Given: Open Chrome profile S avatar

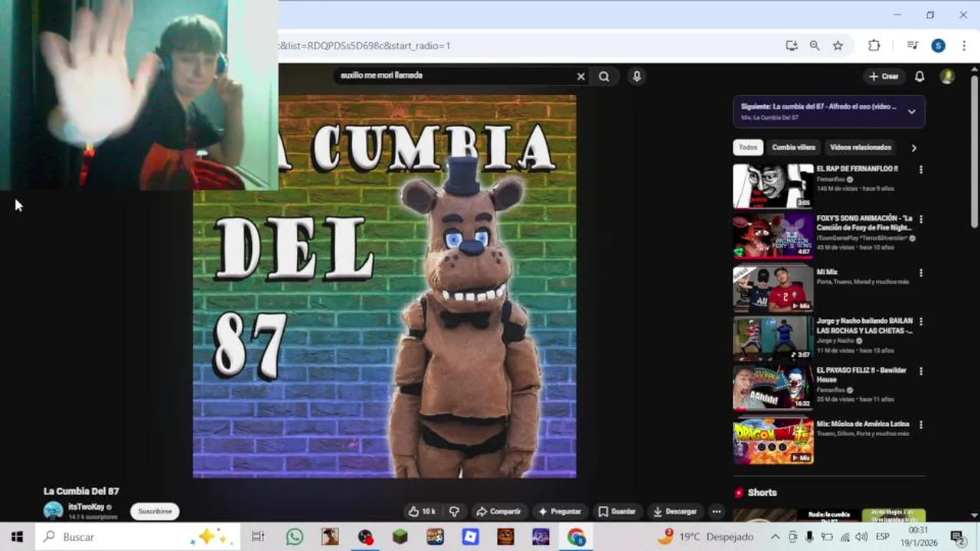Looking at the screenshot, I should (x=938, y=46).
